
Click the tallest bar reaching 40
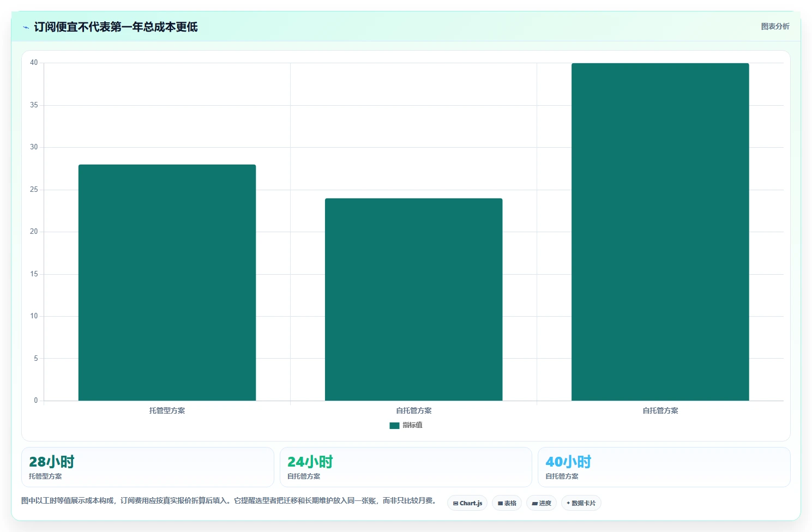(x=660, y=232)
